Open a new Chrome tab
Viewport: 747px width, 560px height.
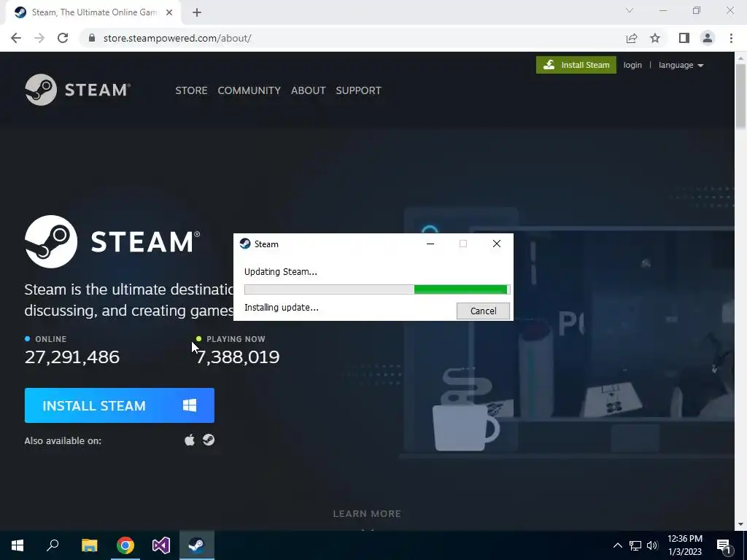(x=197, y=12)
